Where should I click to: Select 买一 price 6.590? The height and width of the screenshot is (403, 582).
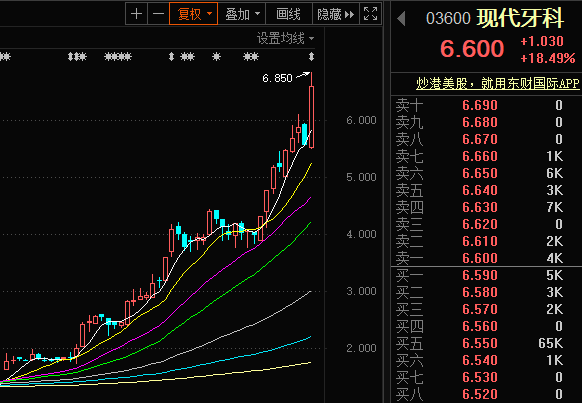(x=480, y=275)
